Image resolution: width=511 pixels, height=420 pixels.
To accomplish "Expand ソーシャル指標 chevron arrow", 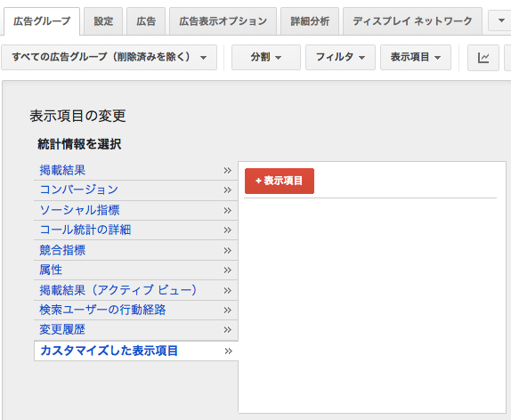I will 228,211.
